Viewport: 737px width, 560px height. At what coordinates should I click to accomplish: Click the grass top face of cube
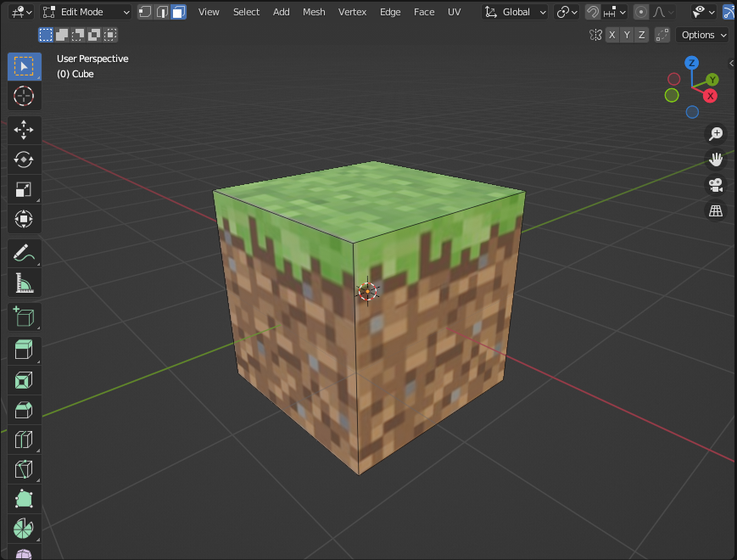point(369,200)
